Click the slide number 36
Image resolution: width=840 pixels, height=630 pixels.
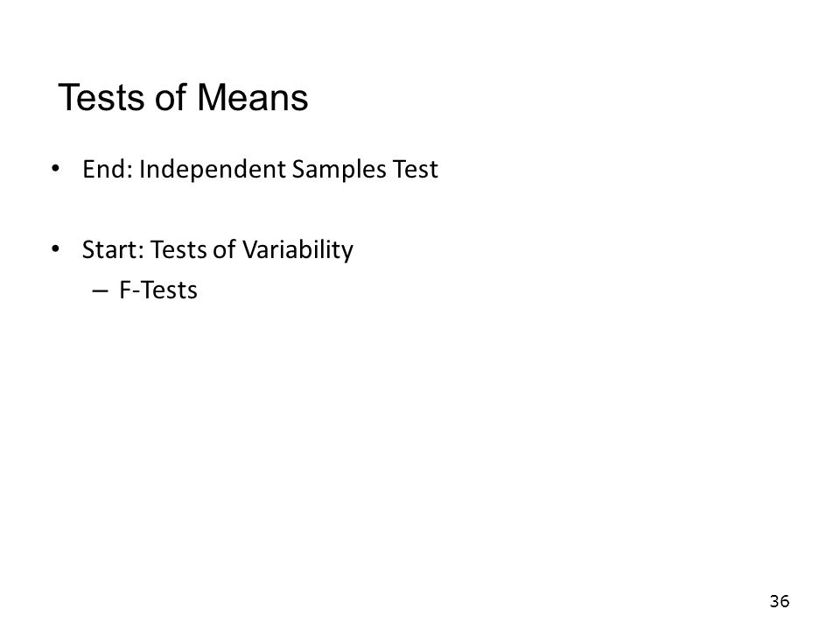780,601
